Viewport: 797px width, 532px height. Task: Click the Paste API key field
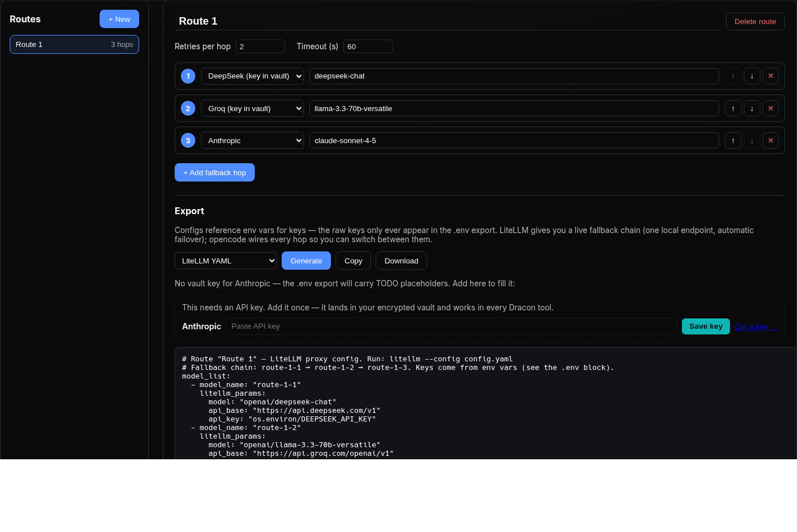click(x=451, y=326)
